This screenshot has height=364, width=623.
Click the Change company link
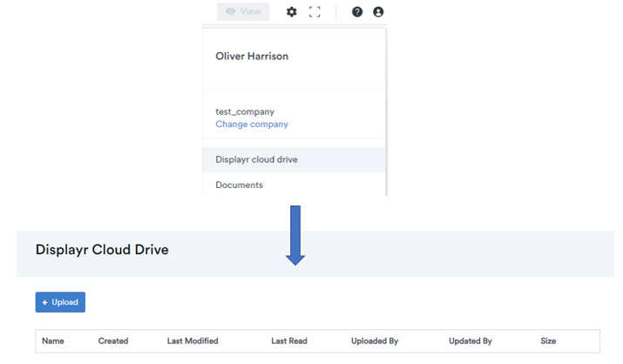[x=252, y=124]
